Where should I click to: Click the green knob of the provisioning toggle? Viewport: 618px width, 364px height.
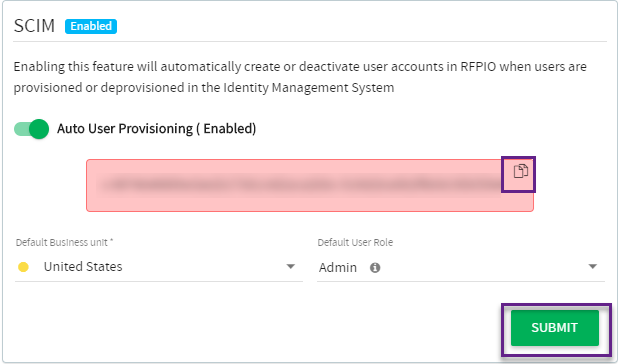pyautogui.click(x=39, y=129)
